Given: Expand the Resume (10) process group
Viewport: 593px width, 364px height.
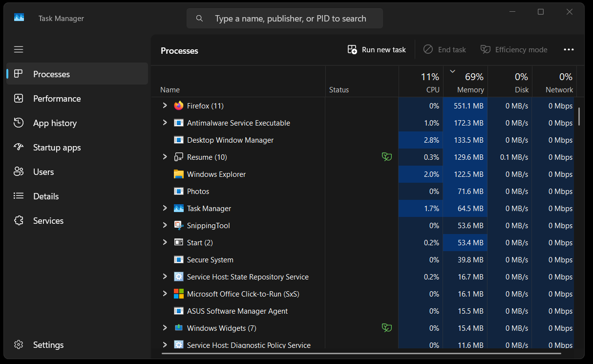Looking at the screenshot, I should pos(165,157).
